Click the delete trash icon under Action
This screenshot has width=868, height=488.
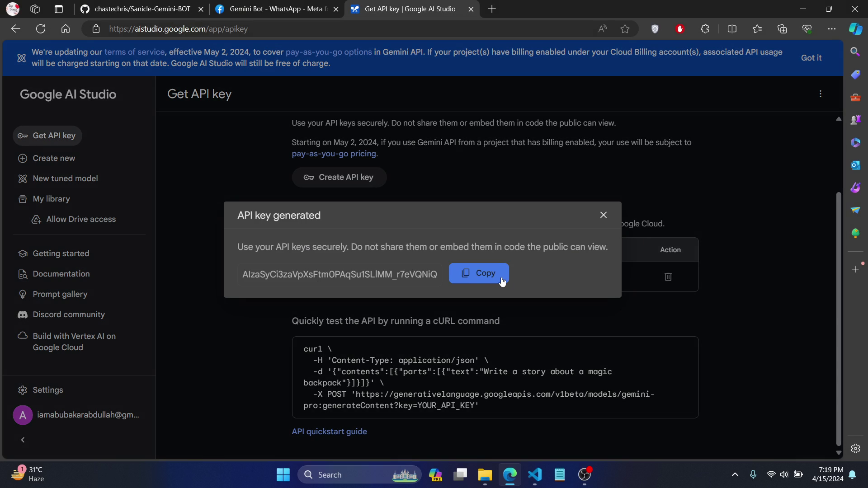point(668,277)
